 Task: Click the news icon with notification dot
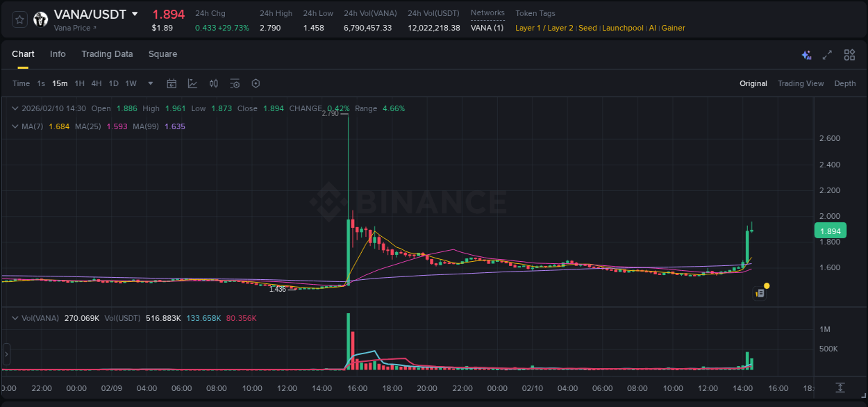[760, 292]
